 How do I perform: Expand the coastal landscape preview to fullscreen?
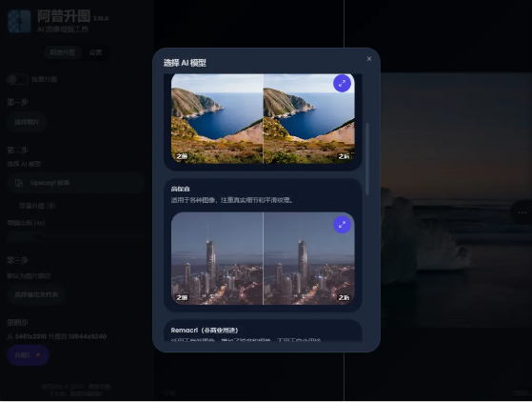(x=342, y=83)
